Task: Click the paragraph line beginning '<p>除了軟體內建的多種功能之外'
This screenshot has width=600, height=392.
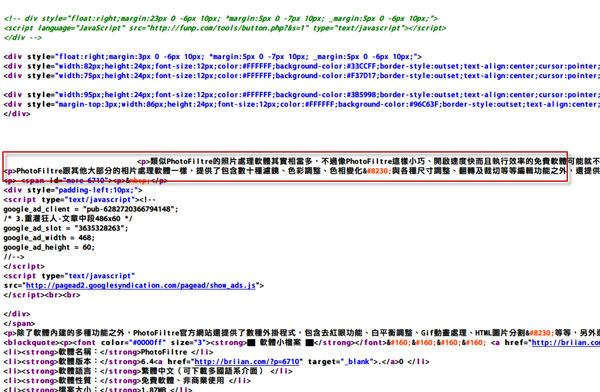Action: click(302, 333)
